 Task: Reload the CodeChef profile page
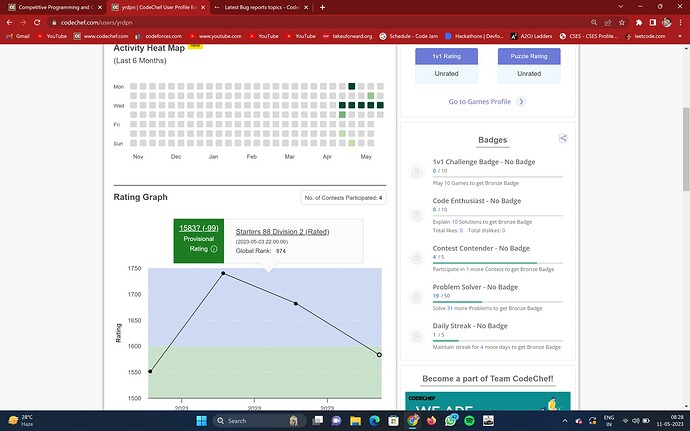(37, 22)
